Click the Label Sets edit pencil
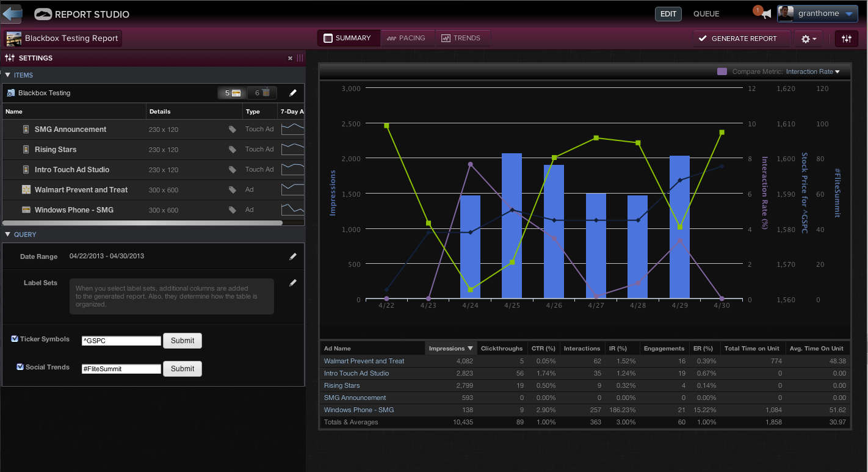This screenshot has height=472, width=868. [293, 283]
